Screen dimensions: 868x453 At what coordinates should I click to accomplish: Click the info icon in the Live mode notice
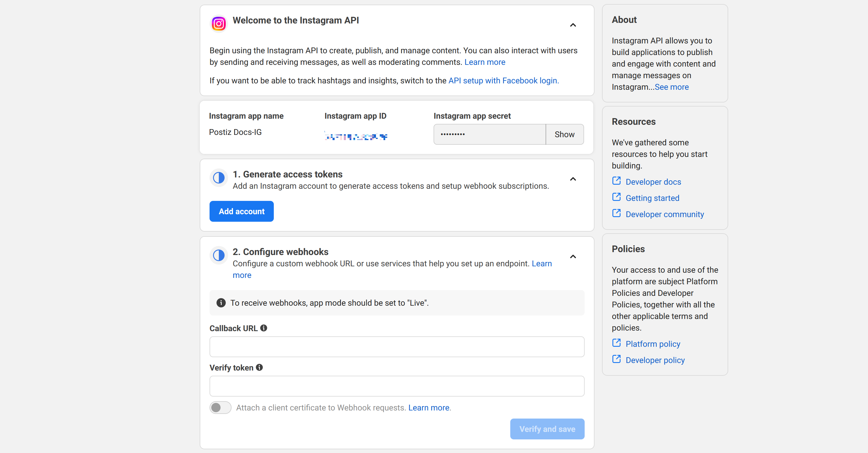point(221,303)
